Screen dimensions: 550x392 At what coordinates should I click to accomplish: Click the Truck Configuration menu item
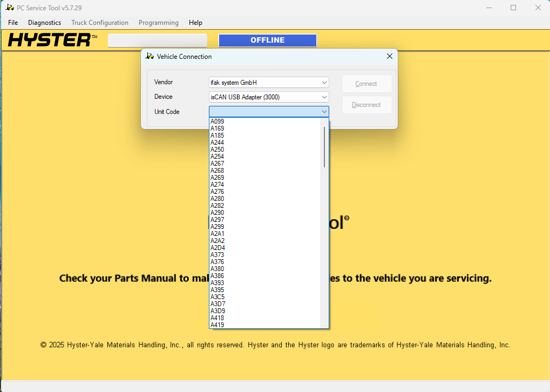coord(99,23)
